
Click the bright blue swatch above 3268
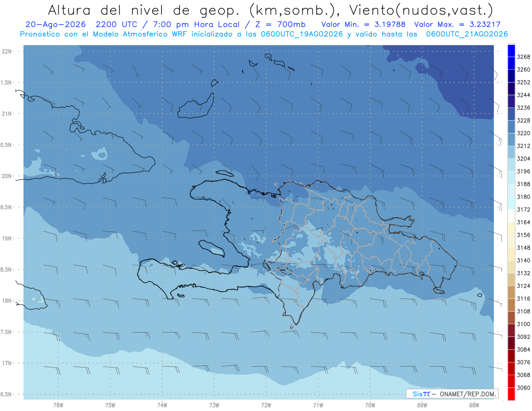(511, 50)
